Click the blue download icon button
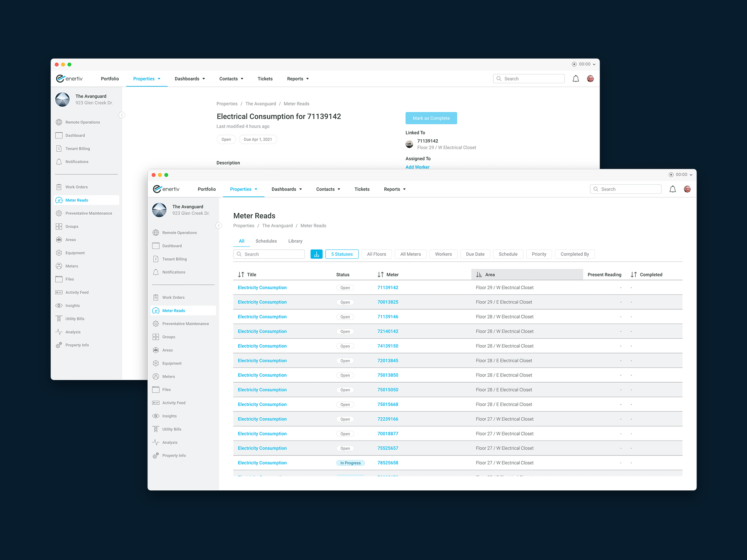Image resolution: width=747 pixels, height=560 pixels. 316,254
